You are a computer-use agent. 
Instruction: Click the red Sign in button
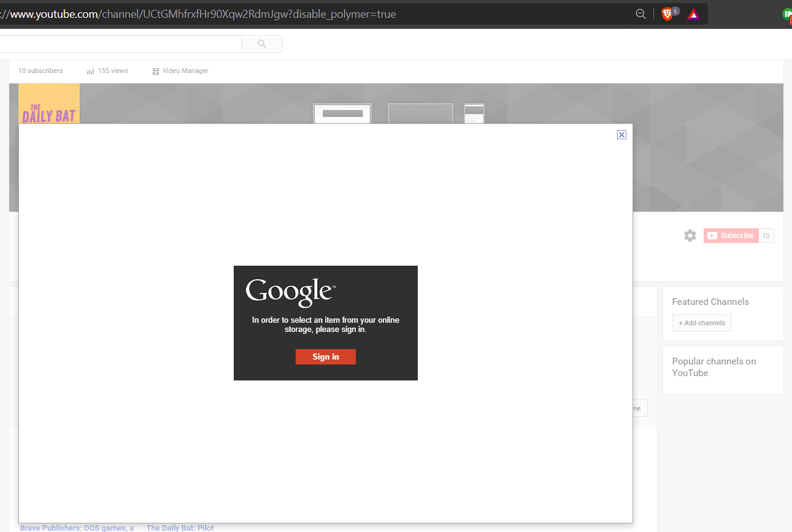326,357
